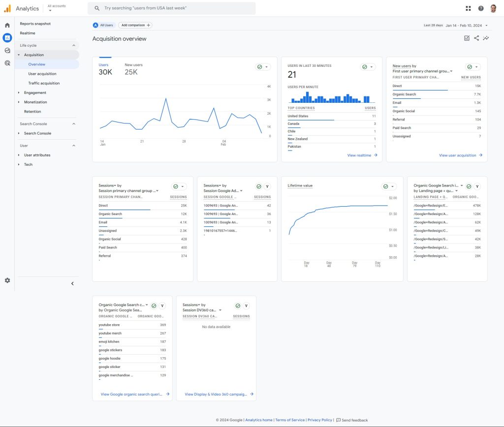Click the Share this report icon
This screenshot has width=504, height=427.
[476, 38]
